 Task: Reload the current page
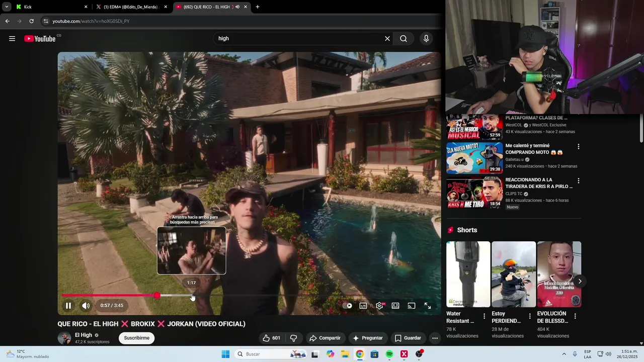coord(31,21)
